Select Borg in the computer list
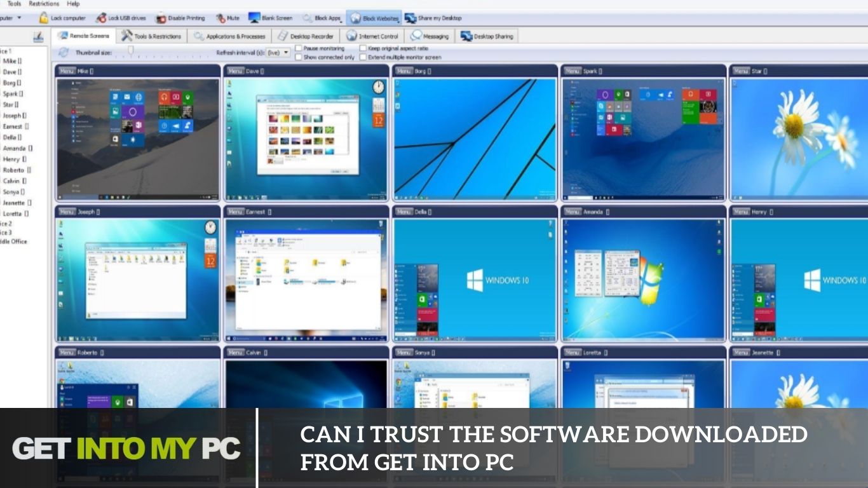The image size is (868, 488). coord(12,83)
